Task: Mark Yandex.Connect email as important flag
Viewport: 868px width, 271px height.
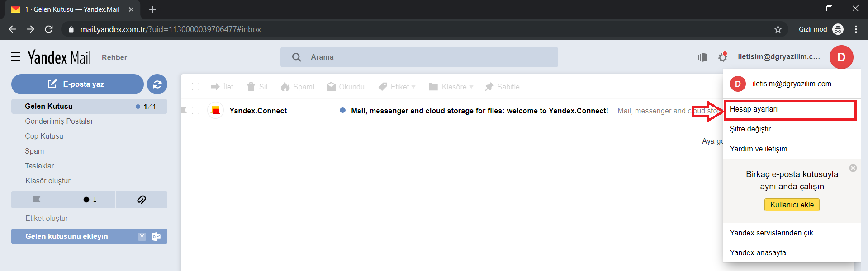Action: 184,110
